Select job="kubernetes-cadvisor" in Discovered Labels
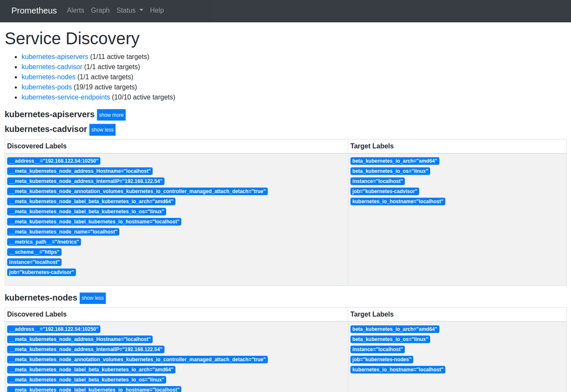571x392 pixels. coord(42,272)
